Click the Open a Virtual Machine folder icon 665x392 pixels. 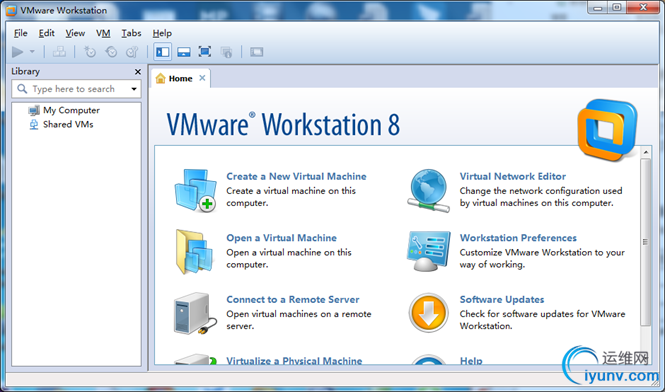pos(194,252)
